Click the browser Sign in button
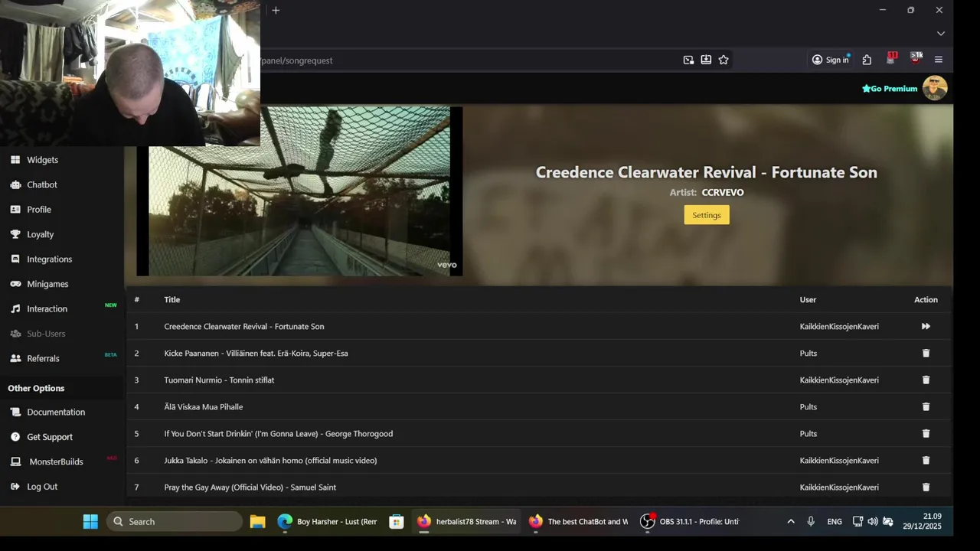 (831, 60)
